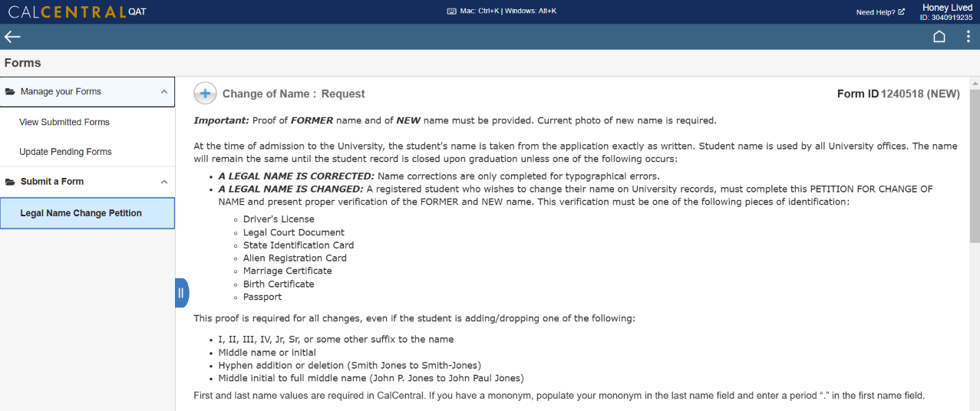This screenshot has width=980, height=411.
Task: Go to the Home page icon
Action: [x=939, y=37]
